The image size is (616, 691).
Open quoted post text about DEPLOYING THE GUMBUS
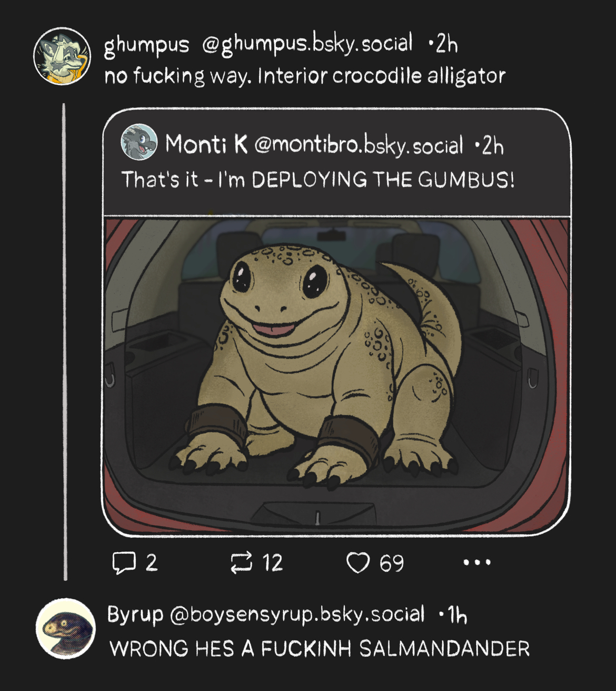tap(318, 180)
